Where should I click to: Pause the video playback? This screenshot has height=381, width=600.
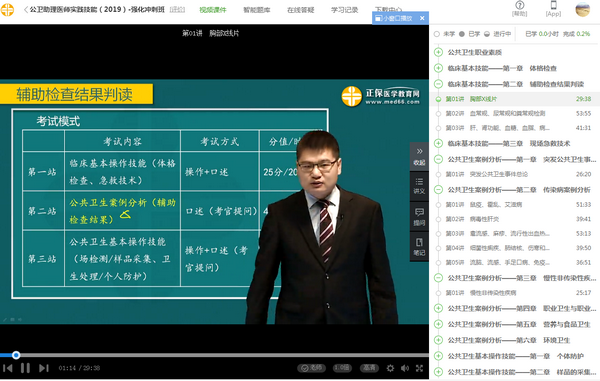click(25, 368)
